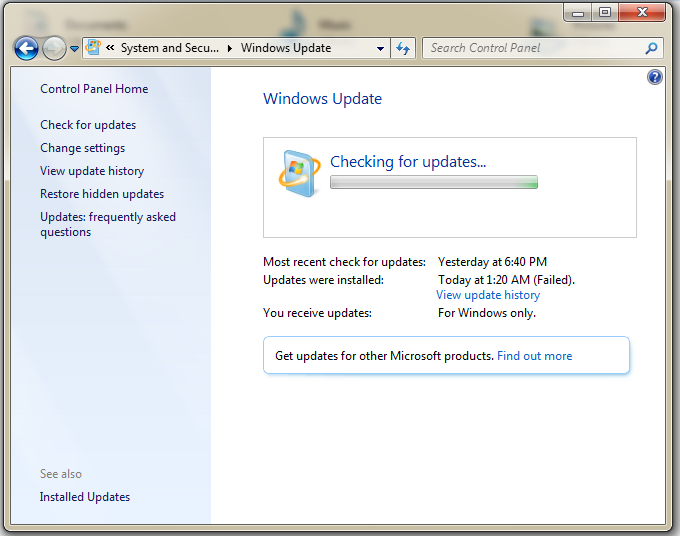Screen dimensions: 680x536
Task: Expand the address bar history dropdown
Action: 380,48
